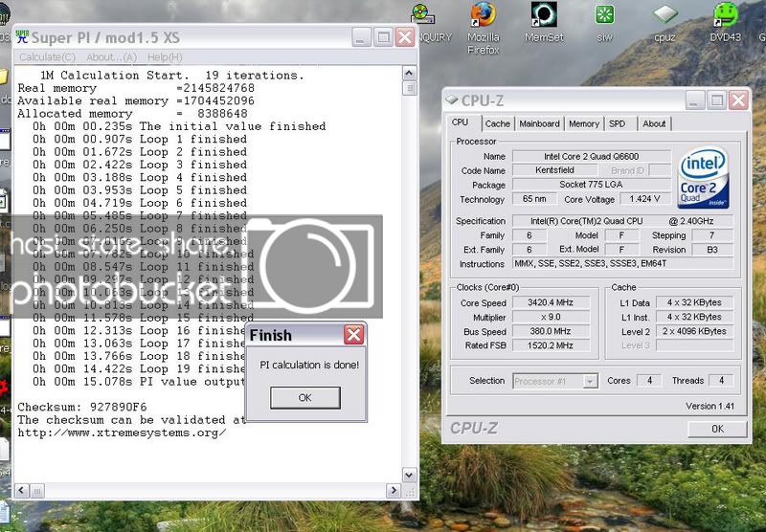
Task: Click the Instructions field listing MMX, SSE
Action: coord(623,263)
